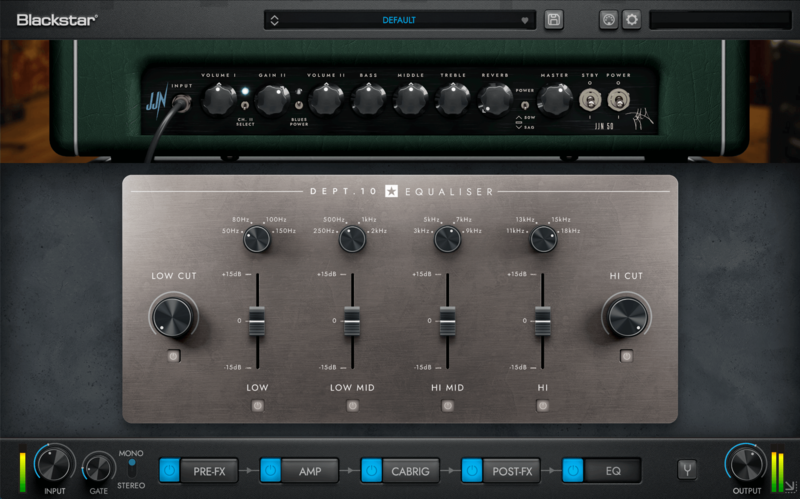
Task: Toggle the AMP power button
Action: pos(270,470)
